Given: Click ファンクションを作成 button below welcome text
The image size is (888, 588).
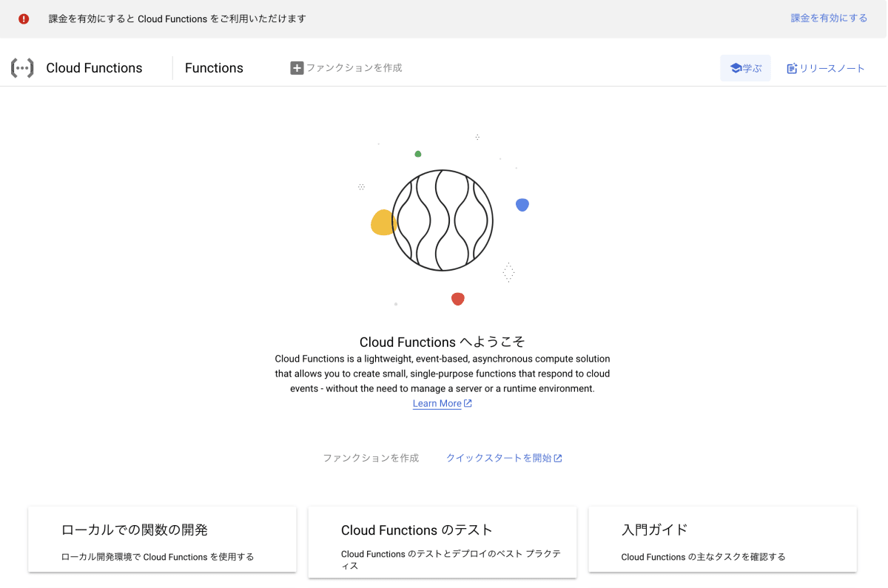Looking at the screenshot, I should 371,458.
